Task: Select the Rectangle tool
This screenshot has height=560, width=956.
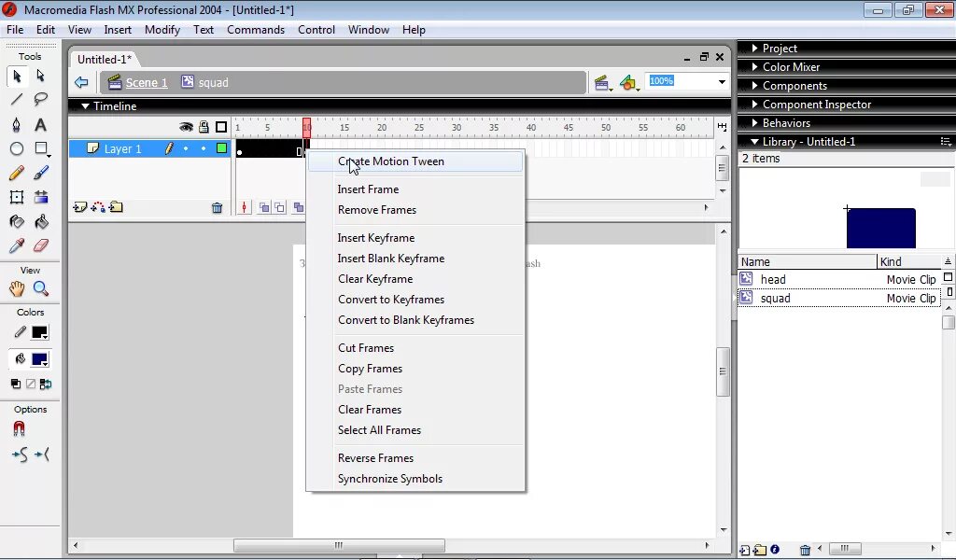Action: tap(41, 148)
